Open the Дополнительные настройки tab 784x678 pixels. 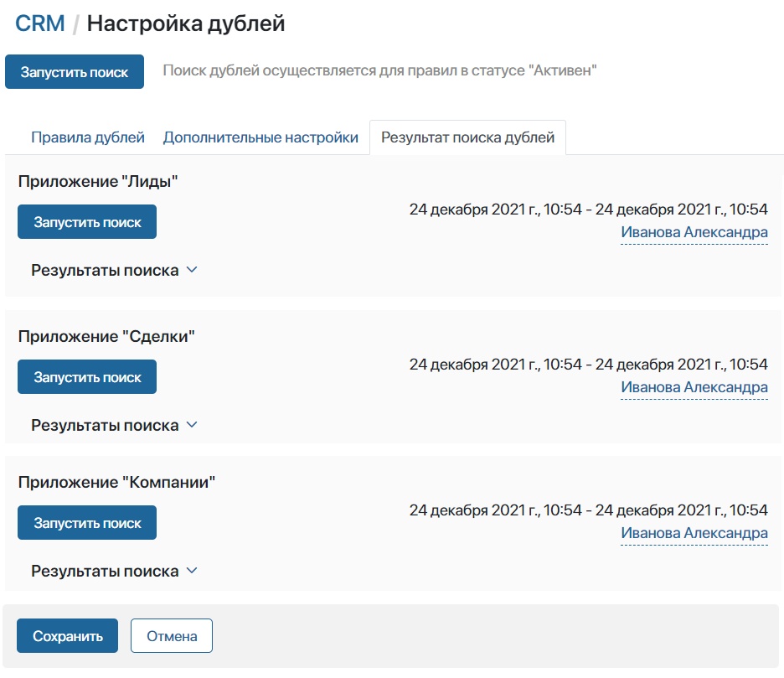point(260,137)
